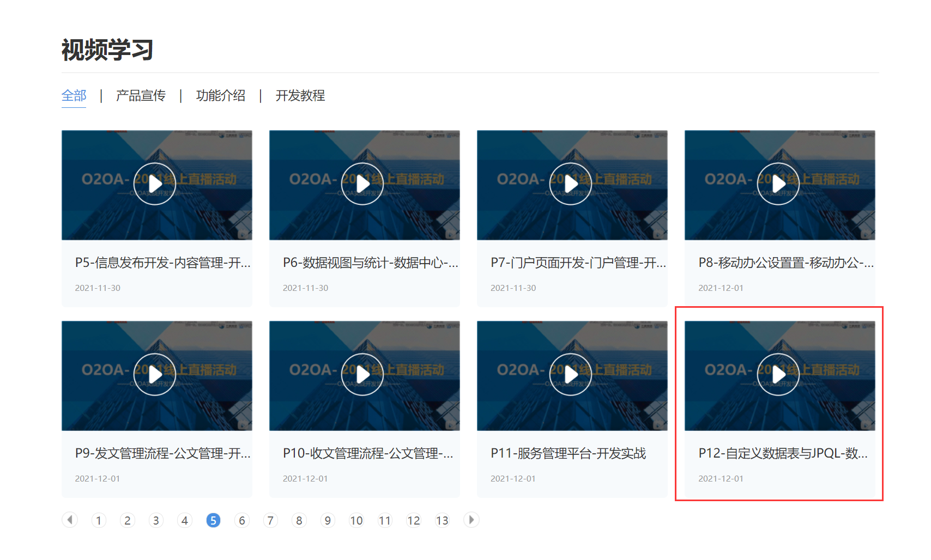Play the P10-收文管理流程 video
This screenshot has width=931, height=560.
click(362, 375)
